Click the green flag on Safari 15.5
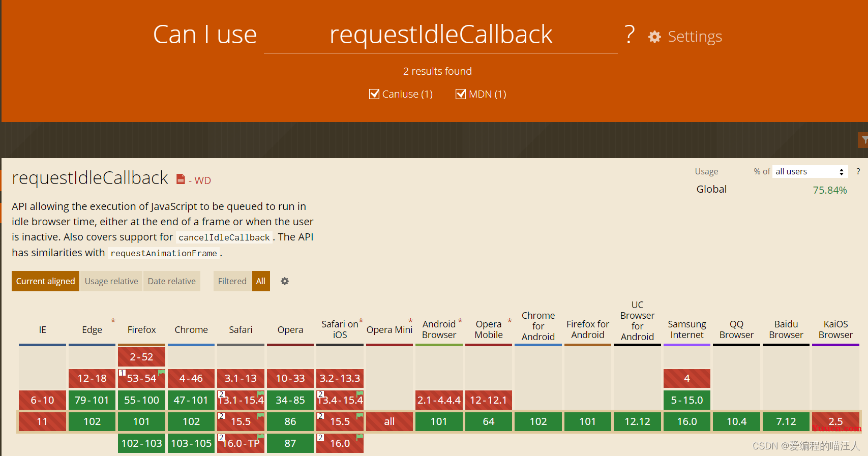Viewport: 868px width, 456px height. tap(261, 416)
